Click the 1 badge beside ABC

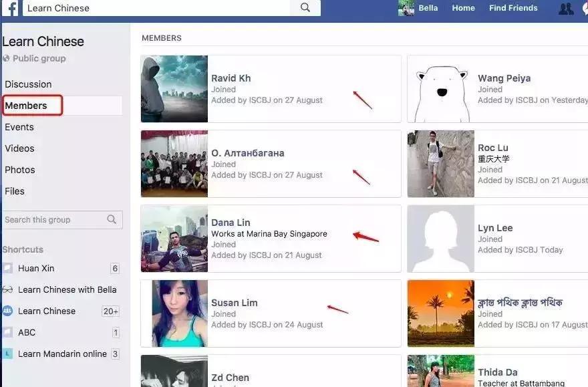click(x=116, y=333)
